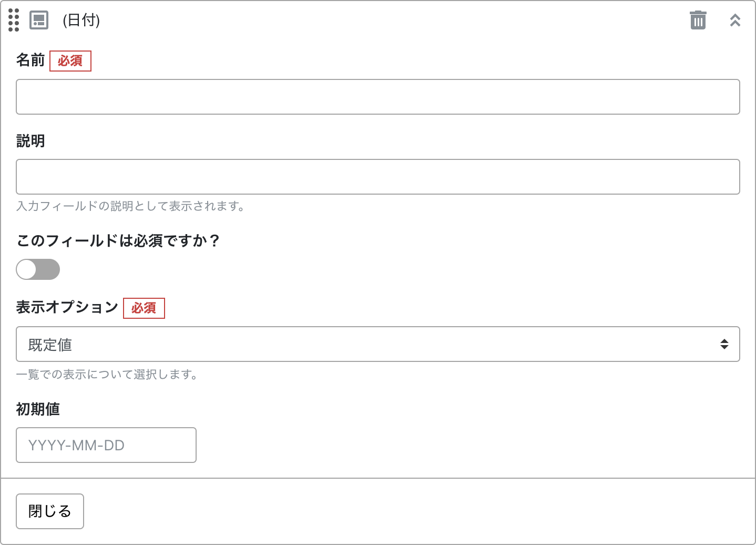Click the (日付) header title

pyautogui.click(x=81, y=20)
